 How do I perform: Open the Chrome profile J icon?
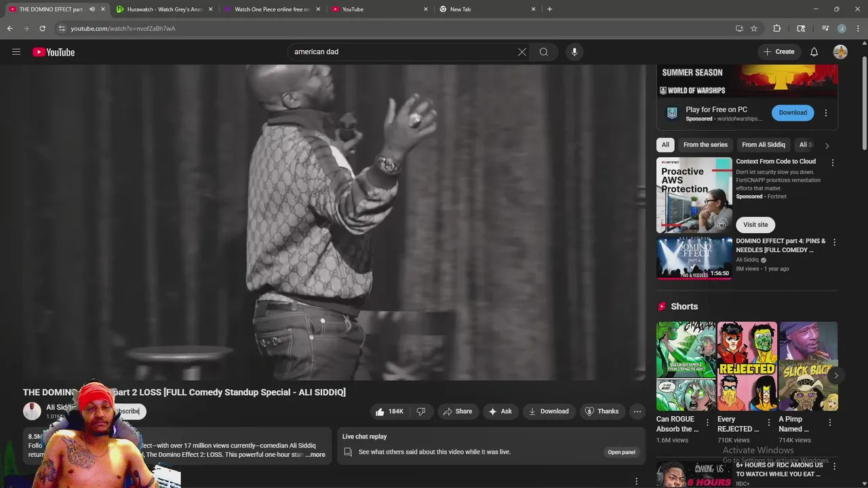(842, 28)
